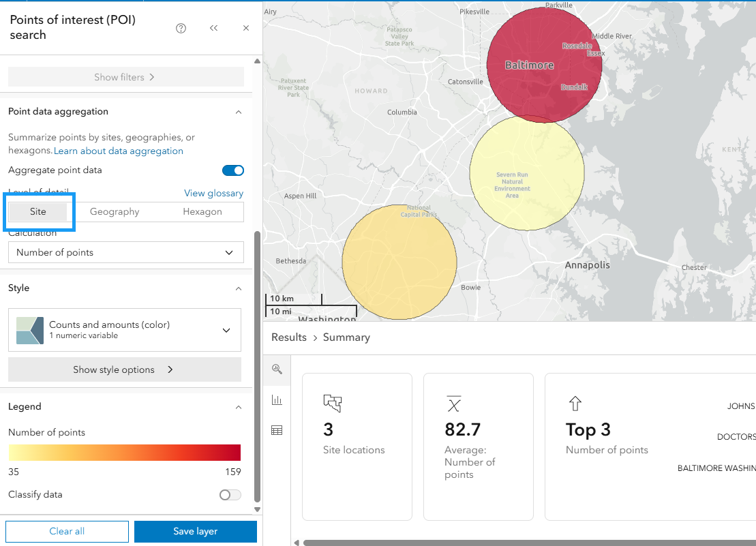Image resolution: width=756 pixels, height=546 pixels.
Task: Collapse panel with double chevron icon
Action: (x=213, y=28)
